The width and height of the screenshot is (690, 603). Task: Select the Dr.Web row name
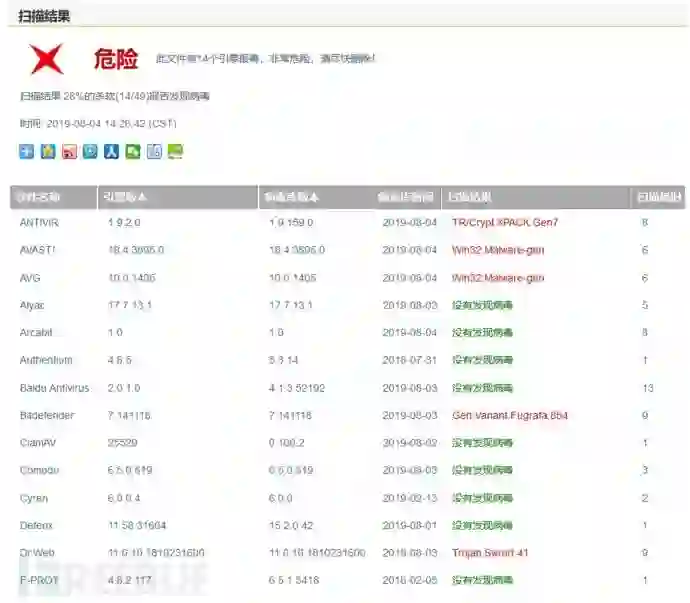tap(37, 553)
